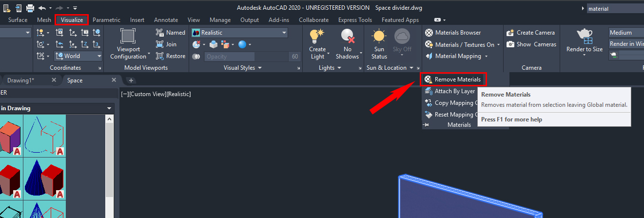The height and width of the screenshot is (218, 644).
Task: Click the [Custom View] viewport control
Action: [147, 94]
